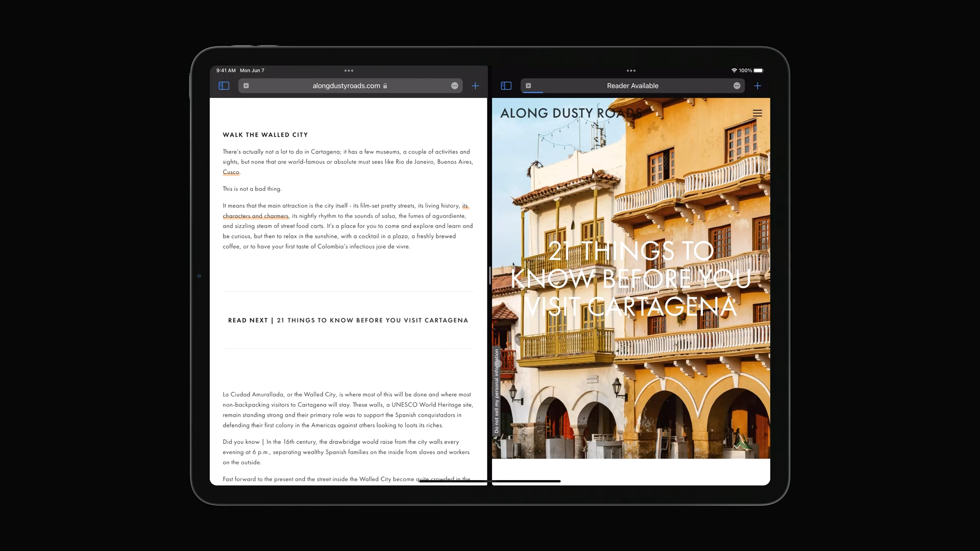Close the Reader Available tab

pyautogui.click(x=528, y=86)
